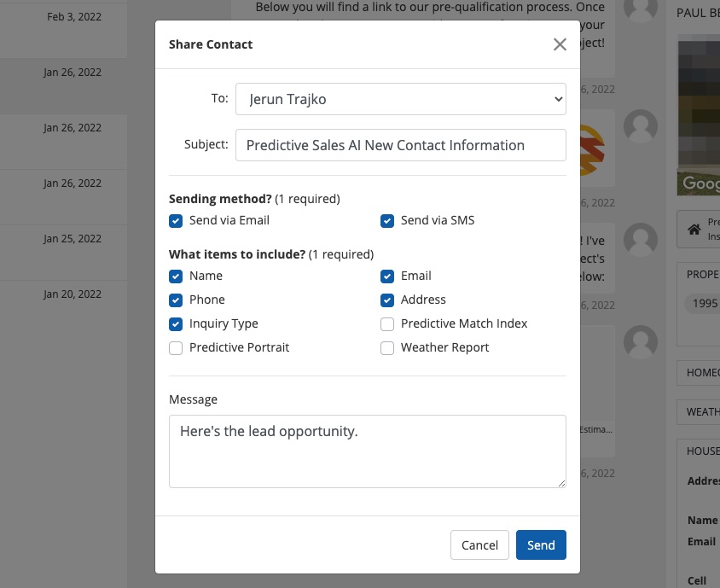Viewport: 720px width, 588px height.
Task: Check the Weather Report option
Action: (x=387, y=347)
